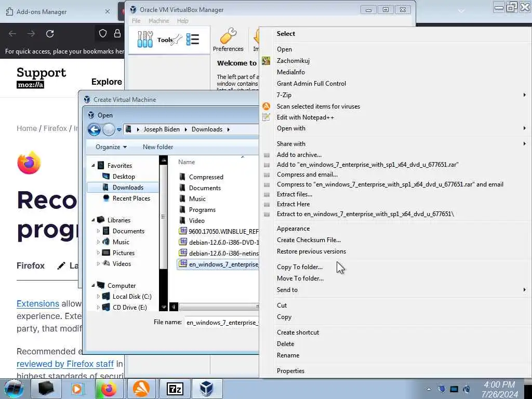The height and width of the screenshot is (399, 532).
Task: Expand the Send to submenu
Action: point(525,290)
